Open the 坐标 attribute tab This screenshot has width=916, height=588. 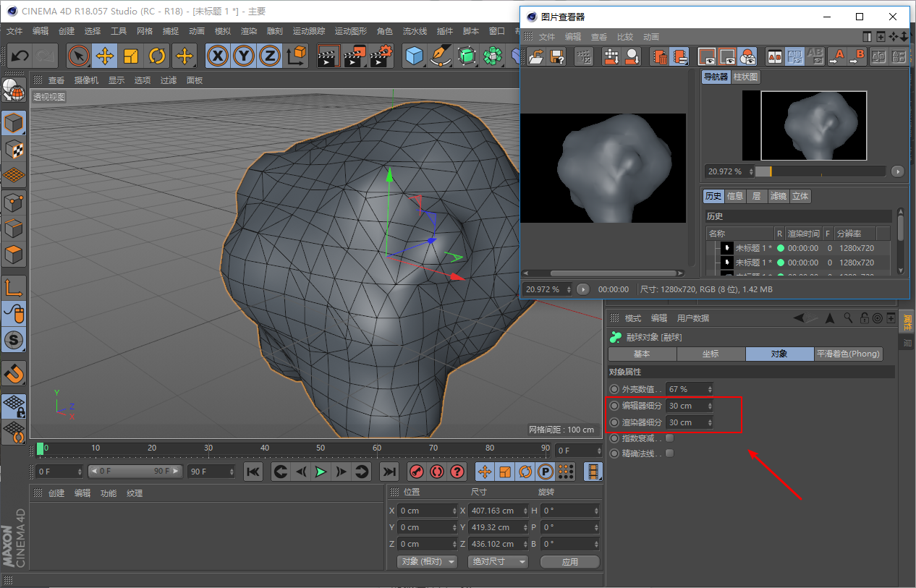pyautogui.click(x=711, y=354)
